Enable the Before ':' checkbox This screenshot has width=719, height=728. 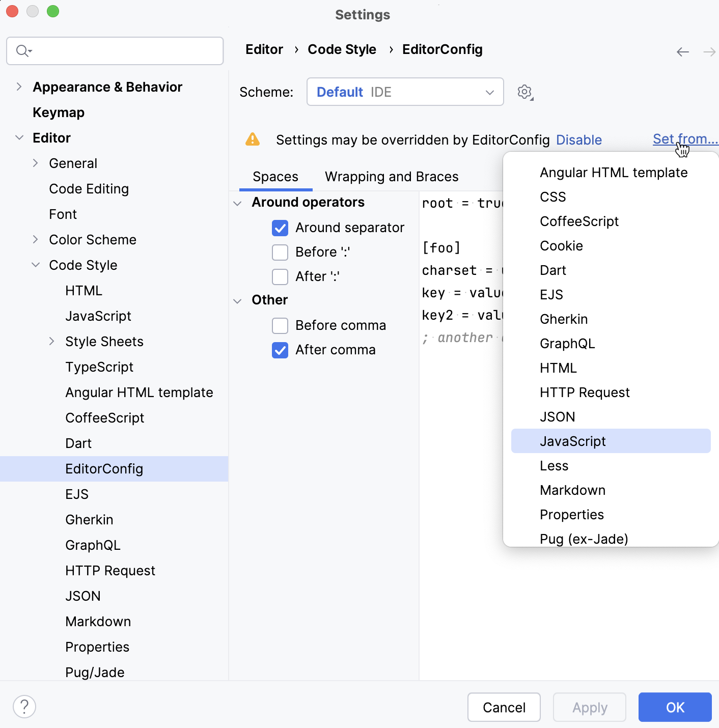(280, 252)
